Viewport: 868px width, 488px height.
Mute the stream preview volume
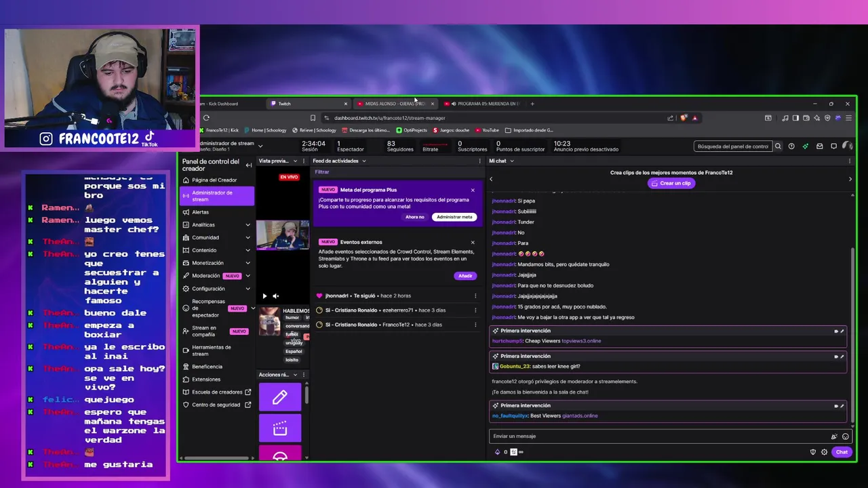[275, 296]
